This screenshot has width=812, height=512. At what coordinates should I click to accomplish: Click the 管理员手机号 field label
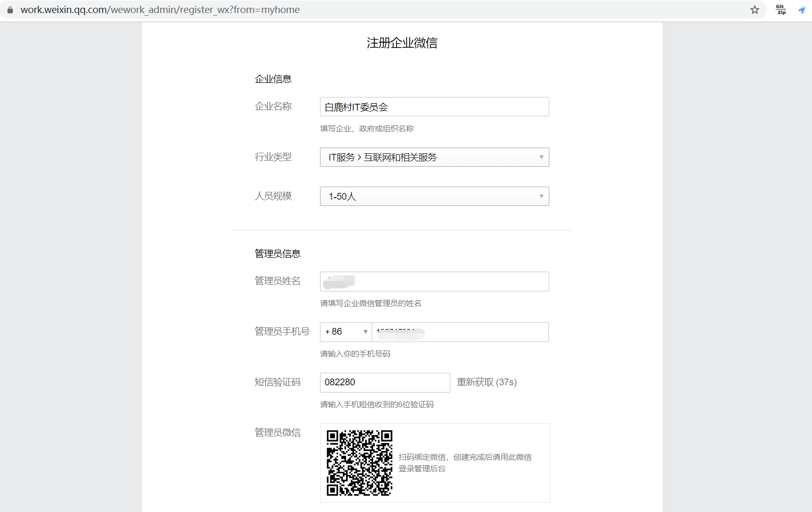coord(282,332)
